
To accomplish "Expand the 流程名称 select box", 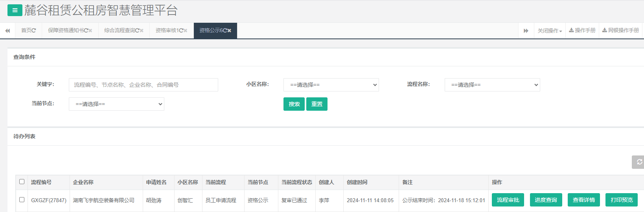I will tap(492, 85).
